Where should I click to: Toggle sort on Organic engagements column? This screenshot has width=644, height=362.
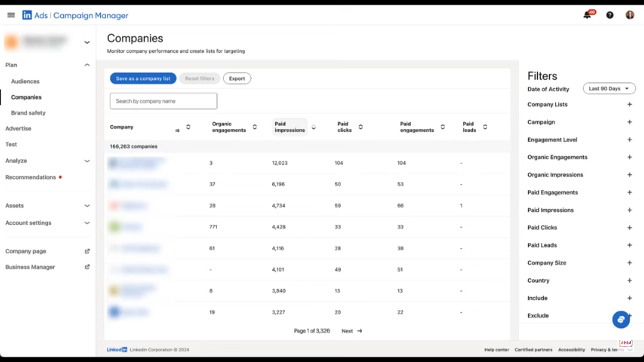pyautogui.click(x=255, y=127)
